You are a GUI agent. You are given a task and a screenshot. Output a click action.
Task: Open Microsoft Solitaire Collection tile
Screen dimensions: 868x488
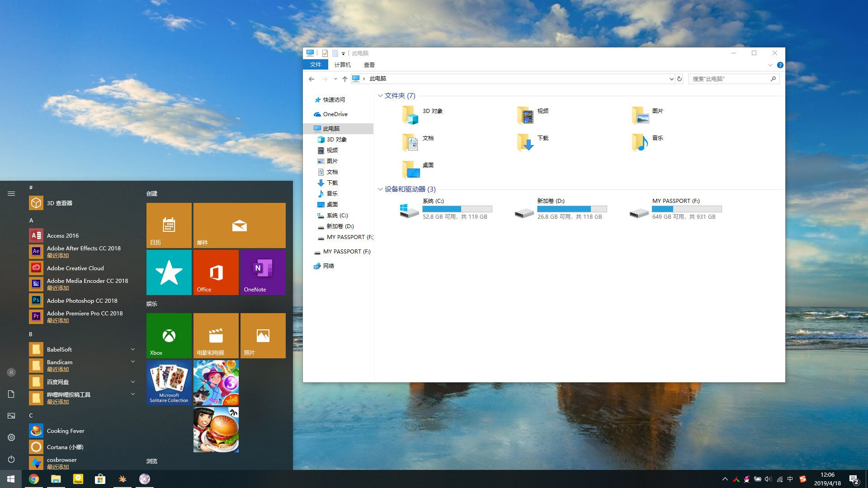pyautogui.click(x=169, y=383)
